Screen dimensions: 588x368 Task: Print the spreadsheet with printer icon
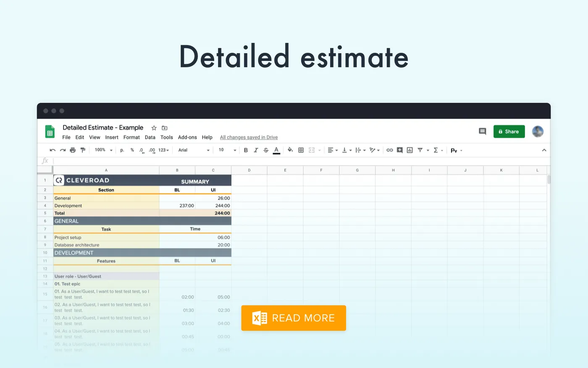[x=73, y=150]
